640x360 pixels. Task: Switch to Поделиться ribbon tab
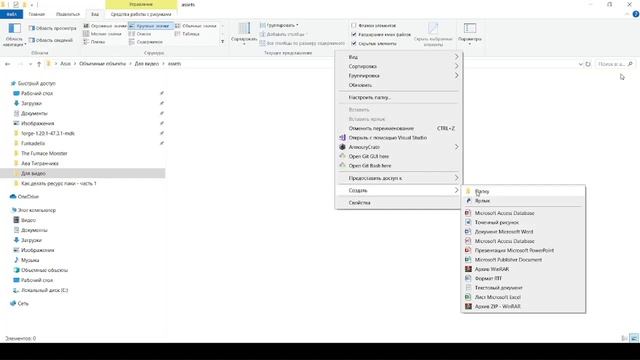click(68, 14)
